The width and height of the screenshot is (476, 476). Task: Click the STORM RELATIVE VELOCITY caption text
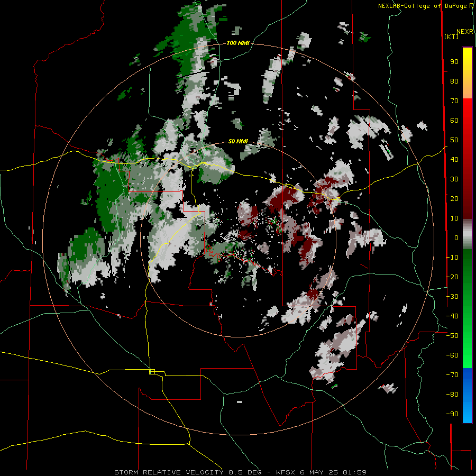pos(169,472)
